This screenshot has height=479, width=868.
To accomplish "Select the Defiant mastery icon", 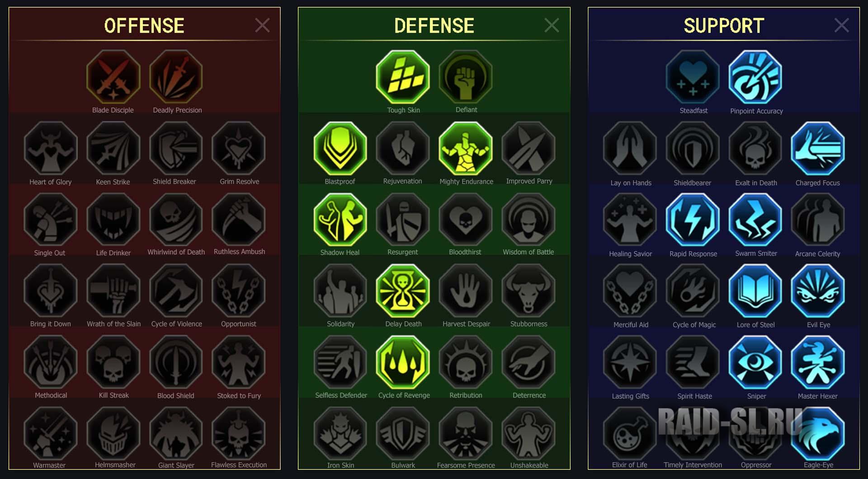I will click(x=466, y=77).
